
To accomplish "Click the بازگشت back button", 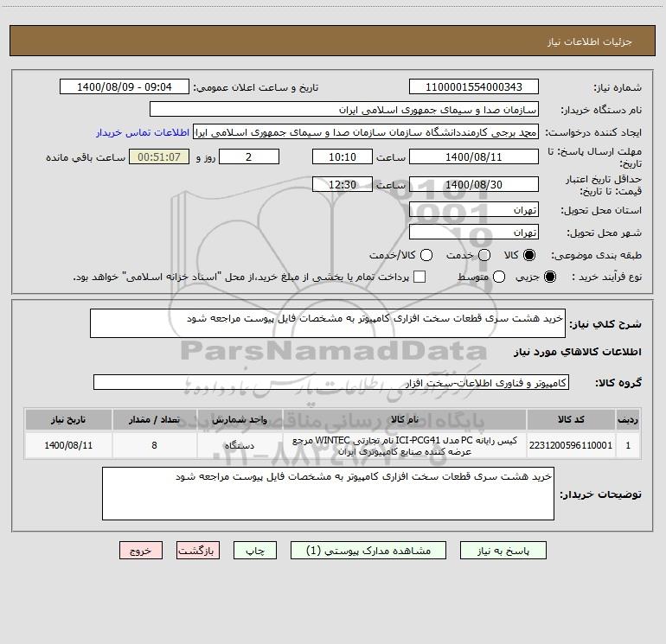I will [198, 551].
